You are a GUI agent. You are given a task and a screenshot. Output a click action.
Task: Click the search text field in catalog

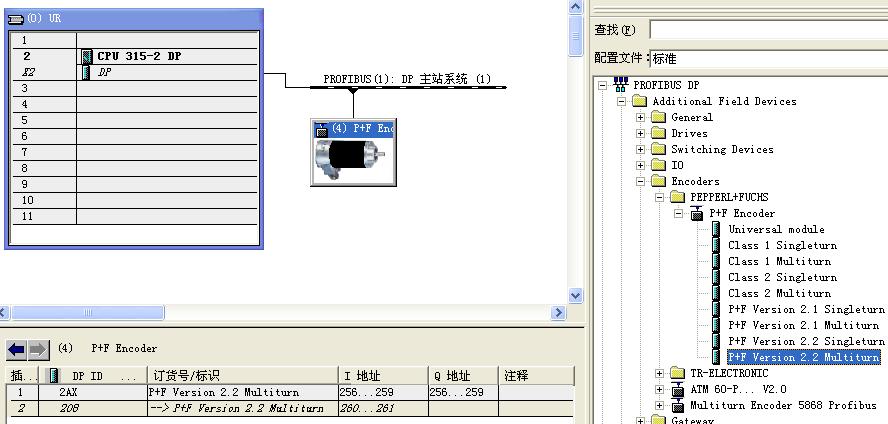(x=769, y=29)
